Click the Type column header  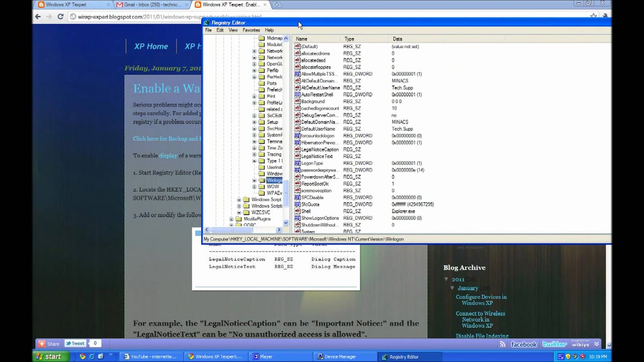tap(366, 39)
